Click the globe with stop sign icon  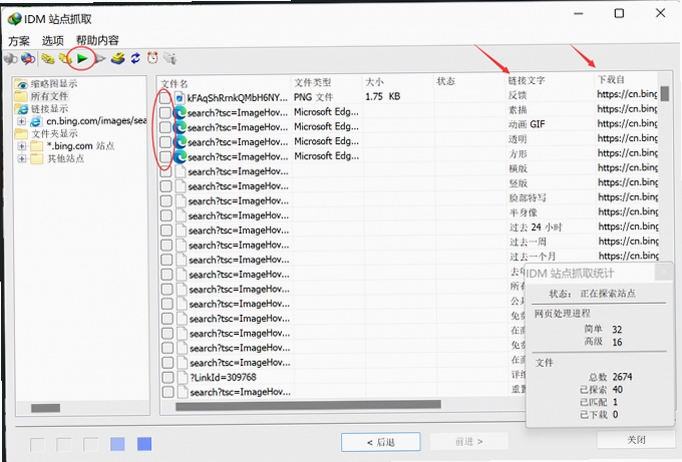(28, 58)
